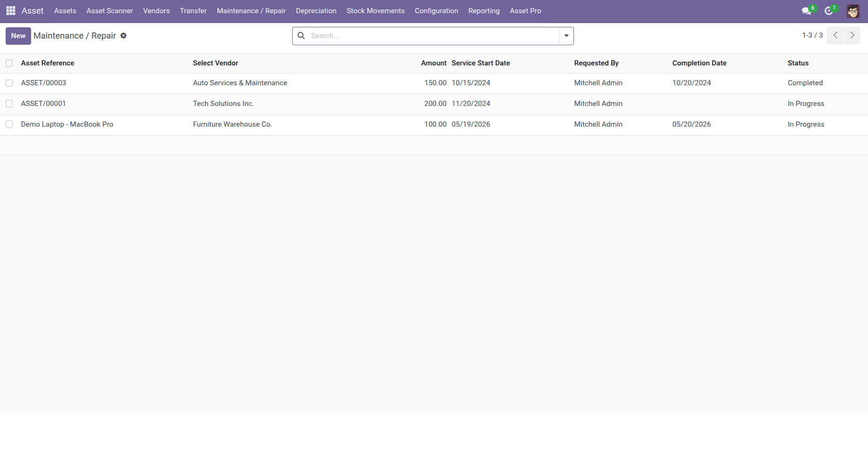The image size is (868, 453).
Task: Open the Vendors menu
Action: pyautogui.click(x=156, y=11)
